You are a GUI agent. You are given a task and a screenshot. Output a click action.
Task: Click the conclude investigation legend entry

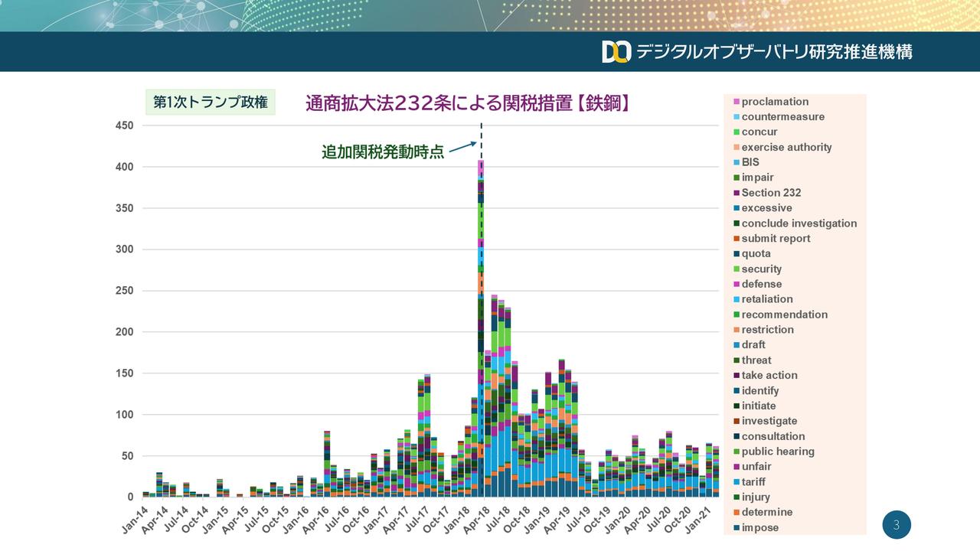tap(799, 223)
